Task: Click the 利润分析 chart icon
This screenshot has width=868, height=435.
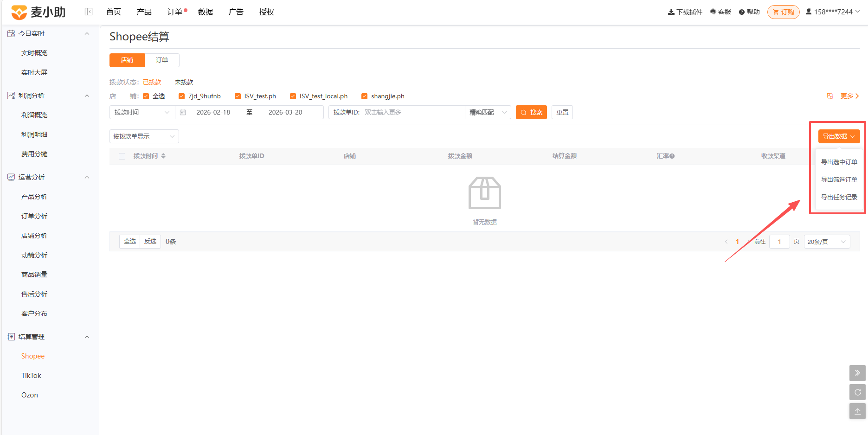Action: 11,96
